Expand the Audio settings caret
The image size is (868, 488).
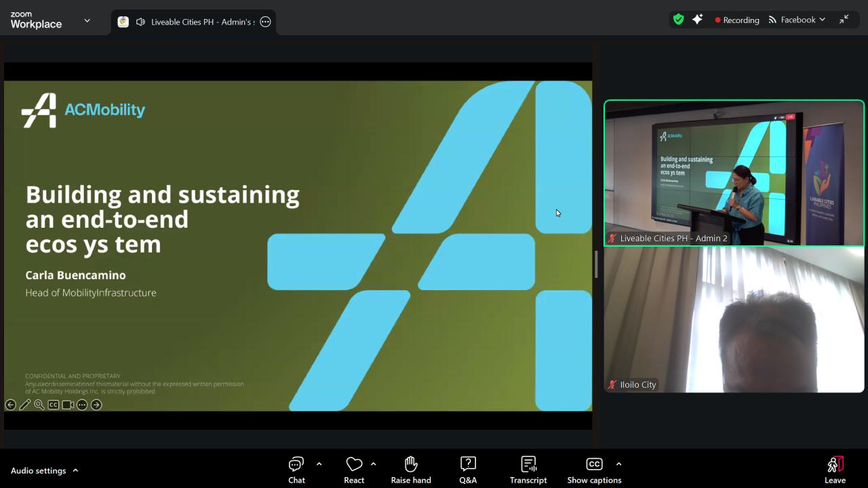coord(75,470)
